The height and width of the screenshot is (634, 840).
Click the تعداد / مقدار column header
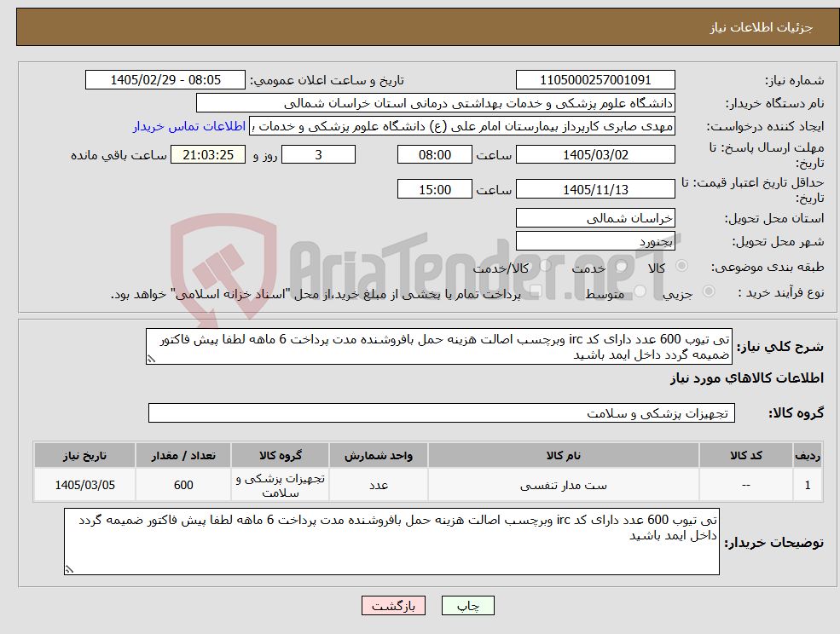[x=183, y=456]
